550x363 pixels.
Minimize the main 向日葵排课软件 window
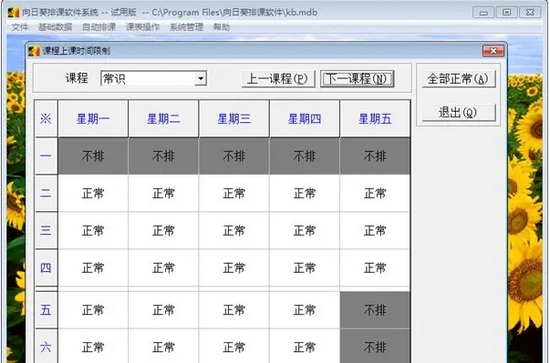click(x=484, y=12)
